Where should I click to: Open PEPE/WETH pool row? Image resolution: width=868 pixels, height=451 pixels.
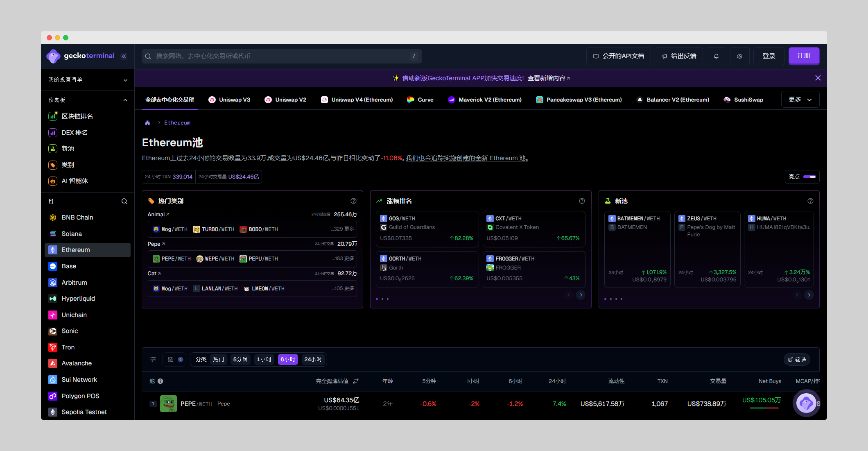(x=481, y=404)
